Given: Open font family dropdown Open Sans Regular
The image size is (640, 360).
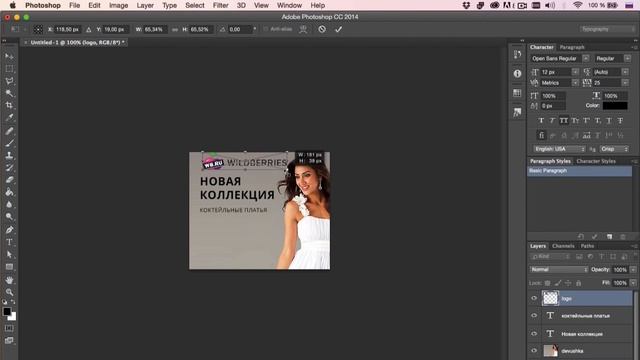Looking at the screenshot, I should 586,58.
